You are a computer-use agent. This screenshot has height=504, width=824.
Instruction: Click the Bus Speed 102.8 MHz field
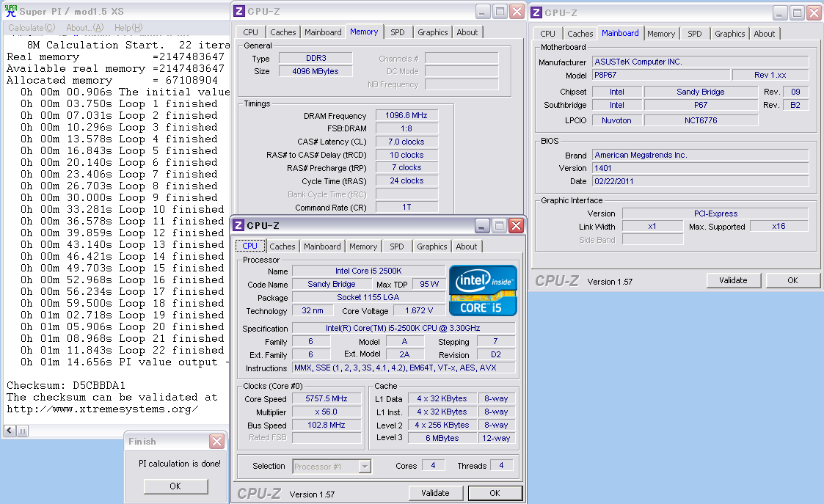(327, 426)
